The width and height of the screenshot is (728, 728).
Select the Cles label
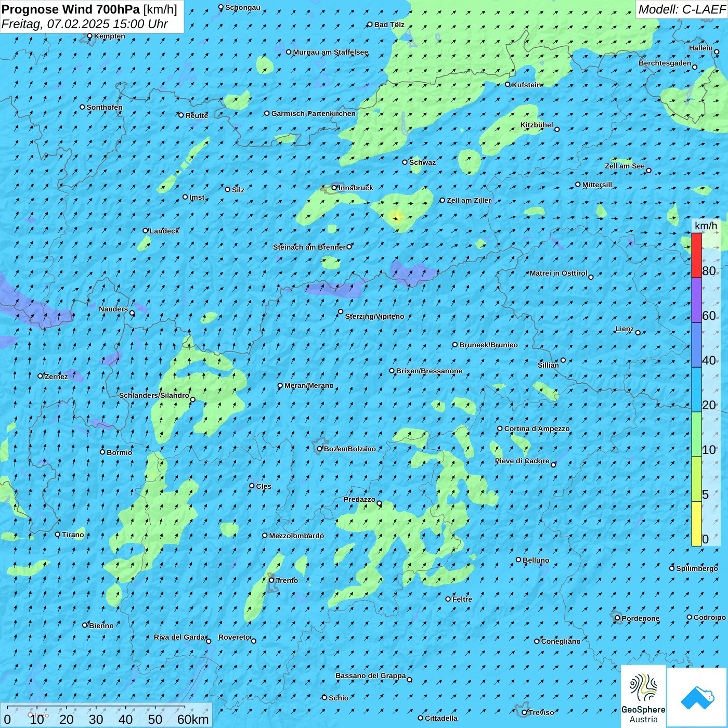pyautogui.click(x=264, y=486)
